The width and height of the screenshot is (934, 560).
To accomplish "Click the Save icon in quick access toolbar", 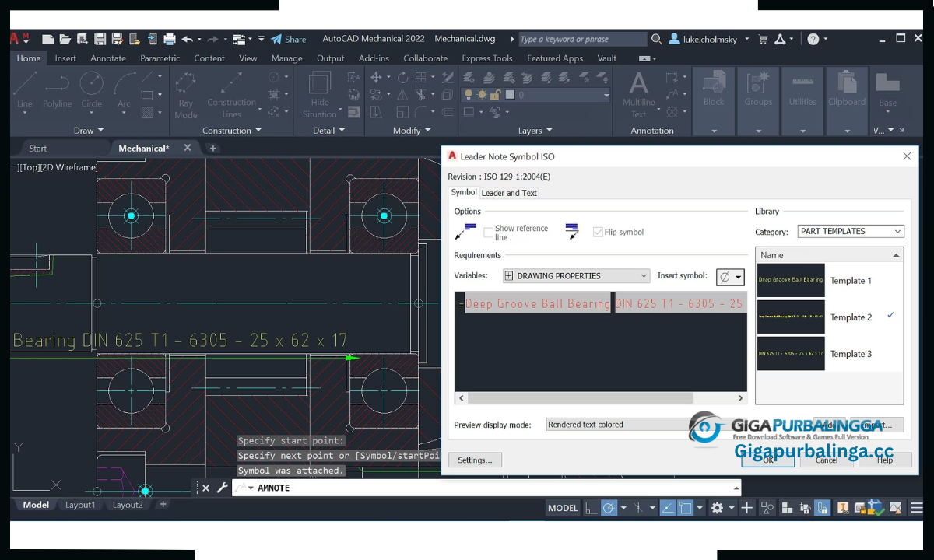I will 100,39.
